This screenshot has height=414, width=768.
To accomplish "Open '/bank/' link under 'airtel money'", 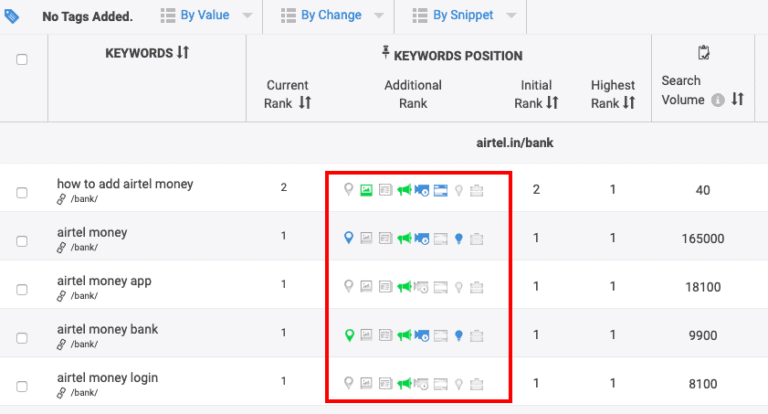I will (x=84, y=247).
